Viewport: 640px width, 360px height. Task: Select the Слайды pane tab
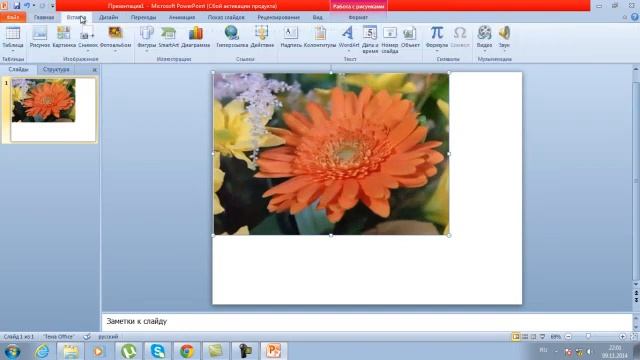[18, 69]
